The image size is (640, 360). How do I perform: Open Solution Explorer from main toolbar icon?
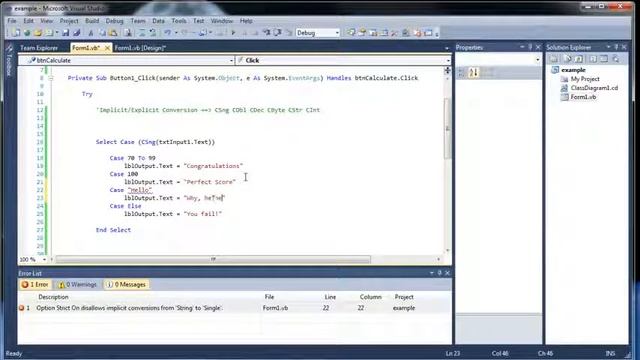[351, 33]
